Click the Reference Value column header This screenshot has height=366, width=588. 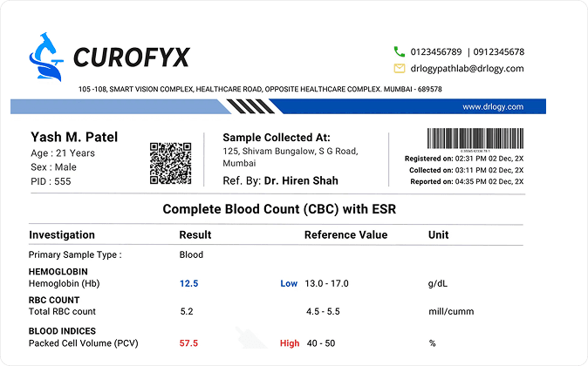pos(345,235)
